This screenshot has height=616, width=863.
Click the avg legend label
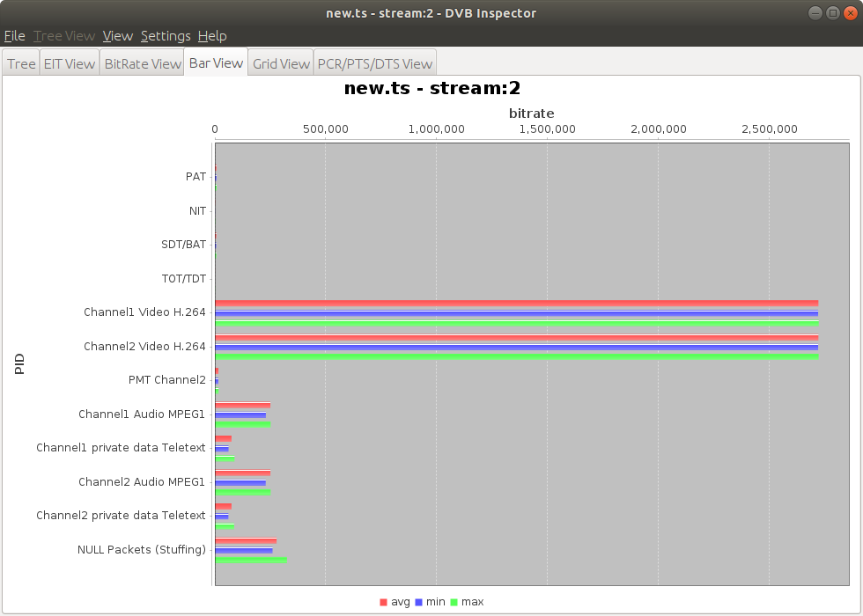click(400, 602)
